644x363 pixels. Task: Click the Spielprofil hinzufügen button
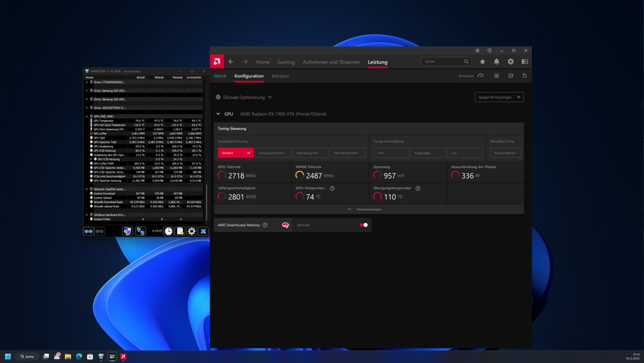pyautogui.click(x=499, y=97)
